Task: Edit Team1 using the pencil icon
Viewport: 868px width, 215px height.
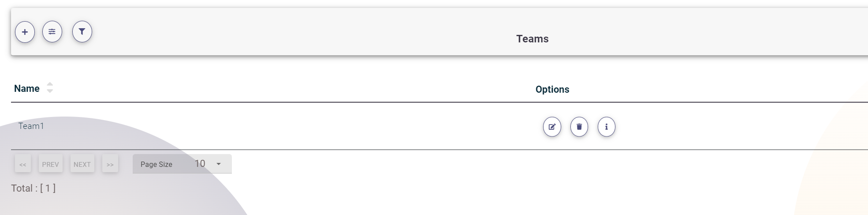Action: coord(552,127)
